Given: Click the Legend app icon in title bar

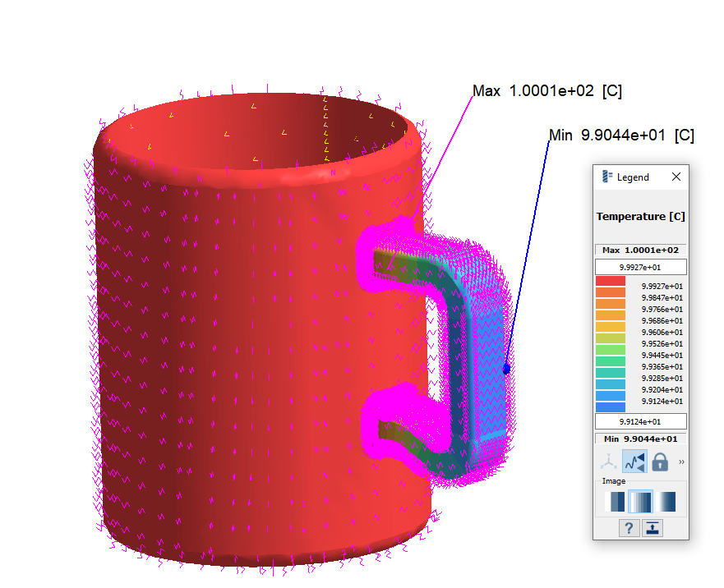Looking at the screenshot, I should point(606,177).
